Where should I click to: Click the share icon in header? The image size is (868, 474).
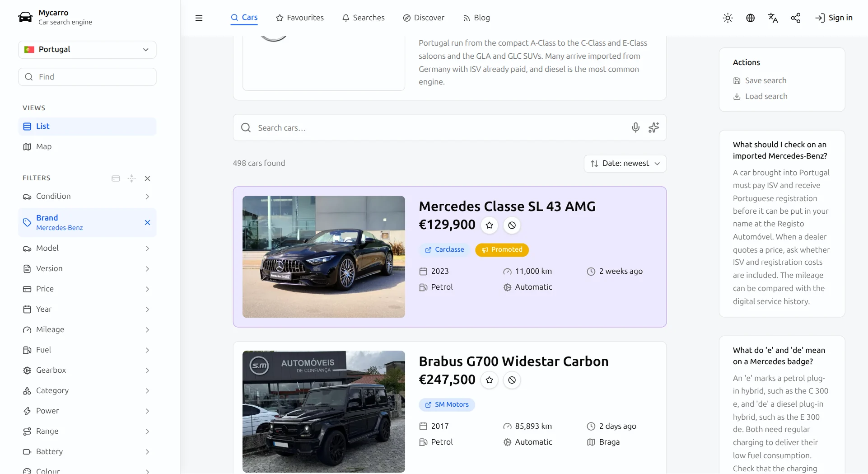(795, 18)
